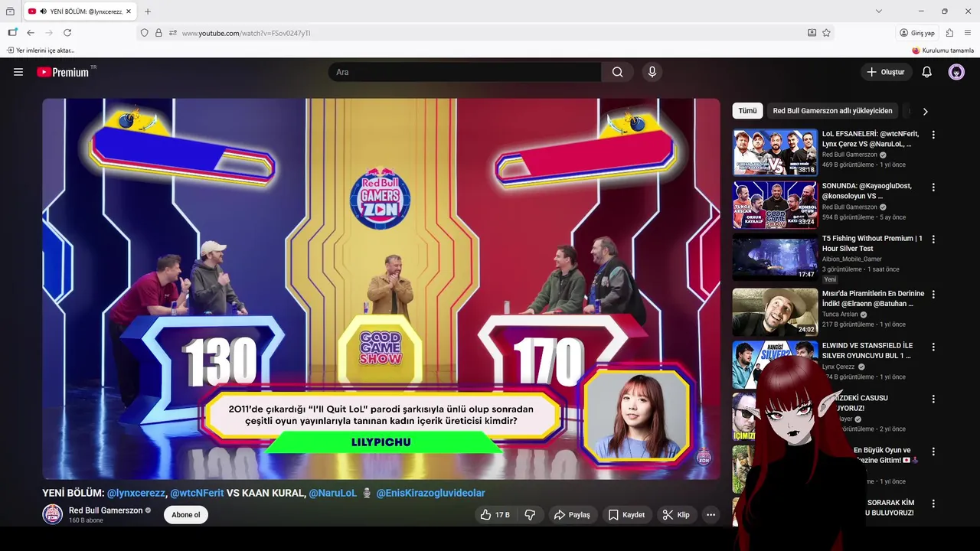Click the search magnifier button

[617, 72]
